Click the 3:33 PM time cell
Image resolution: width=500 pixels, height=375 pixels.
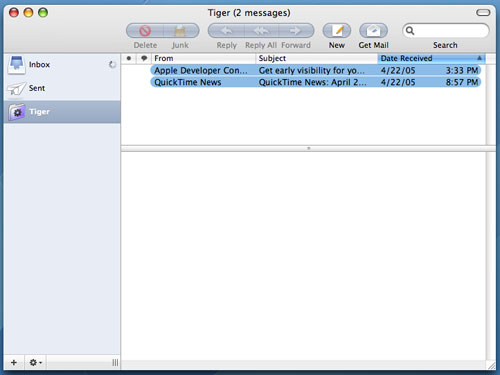click(462, 71)
